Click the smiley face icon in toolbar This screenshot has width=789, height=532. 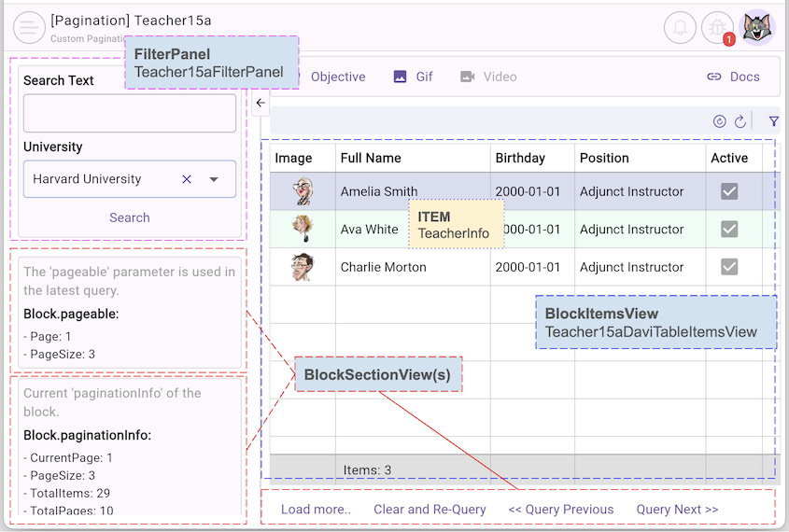(720, 121)
